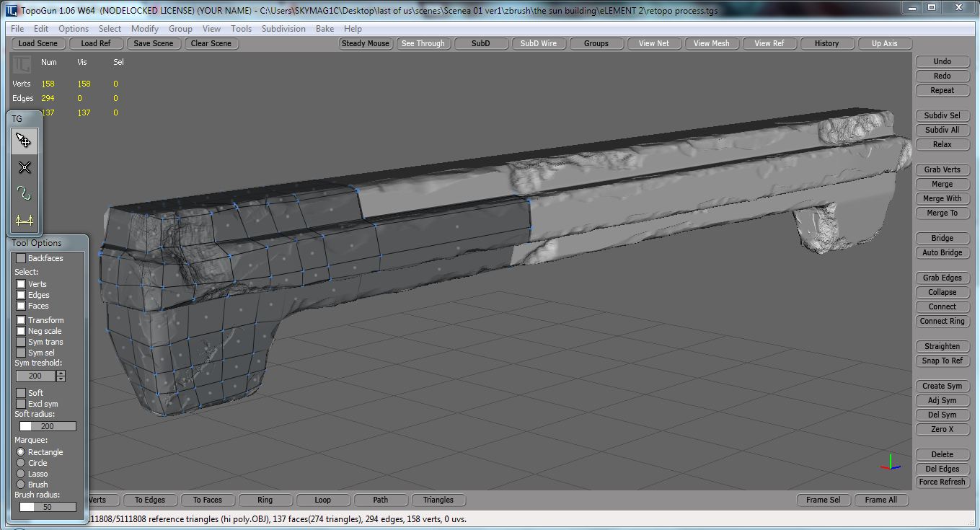
Task: Open the Modify menu
Action: click(x=145, y=29)
